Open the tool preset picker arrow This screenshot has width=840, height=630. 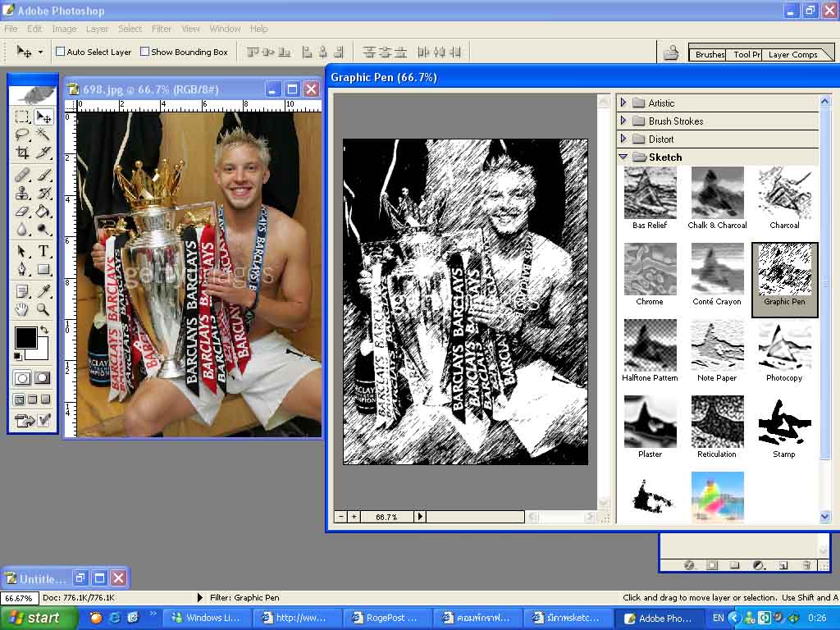pos(40,52)
